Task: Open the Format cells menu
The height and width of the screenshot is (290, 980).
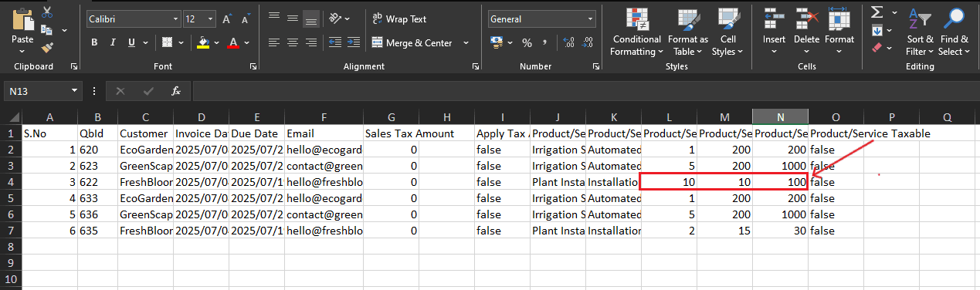Action: [839, 32]
